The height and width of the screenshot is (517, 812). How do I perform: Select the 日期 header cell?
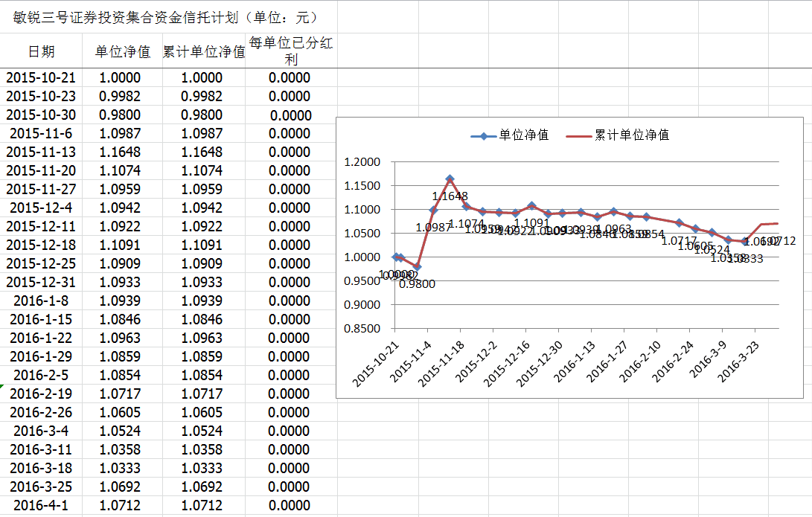tap(42, 51)
